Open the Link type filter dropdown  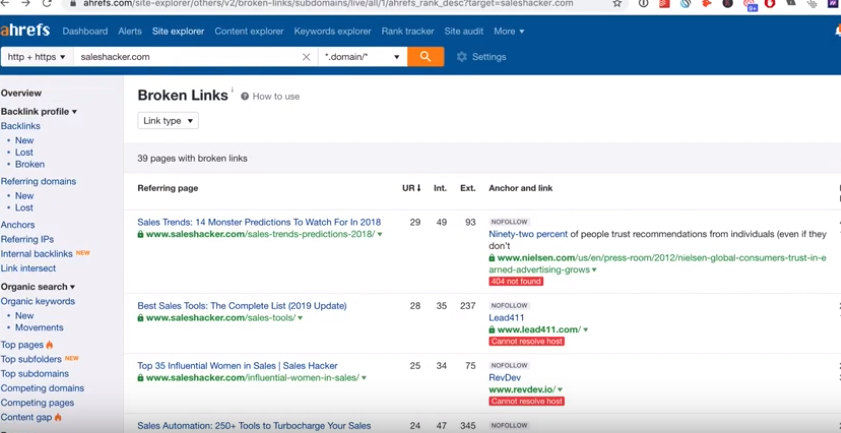tap(168, 121)
